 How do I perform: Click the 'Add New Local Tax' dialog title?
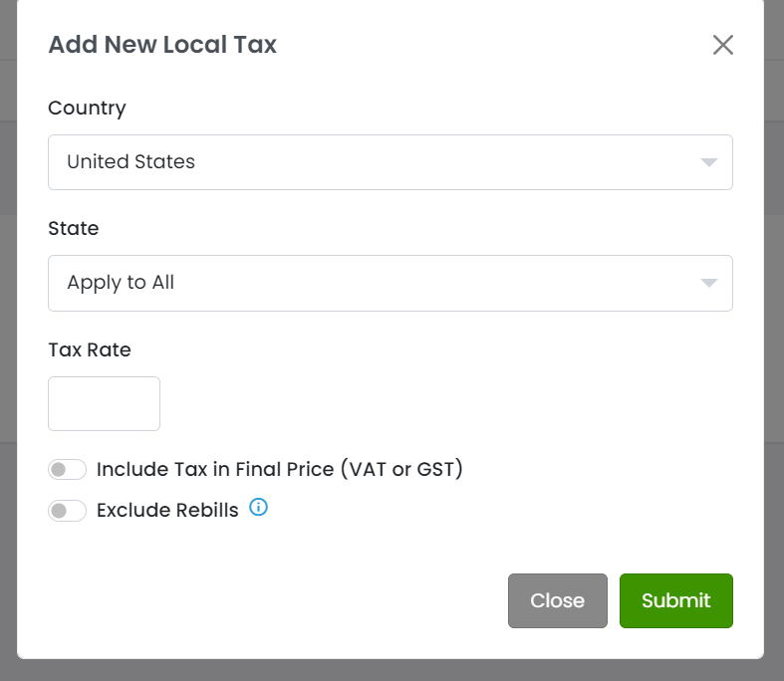coord(162,44)
